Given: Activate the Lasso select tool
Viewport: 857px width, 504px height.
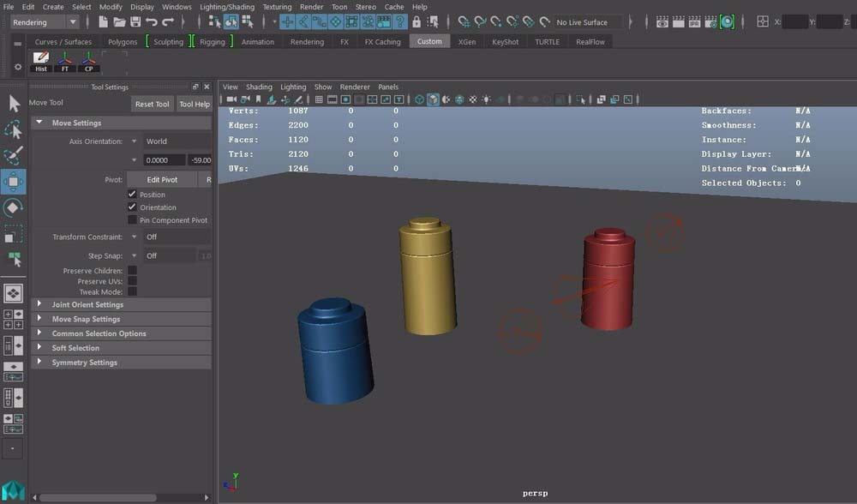Looking at the screenshot, I should pyautogui.click(x=14, y=130).
